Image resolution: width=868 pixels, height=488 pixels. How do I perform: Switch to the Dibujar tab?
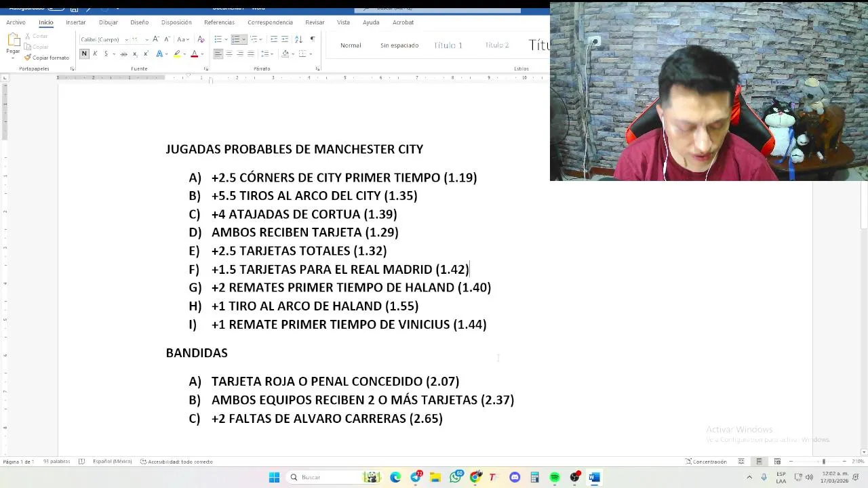point(108,22)
